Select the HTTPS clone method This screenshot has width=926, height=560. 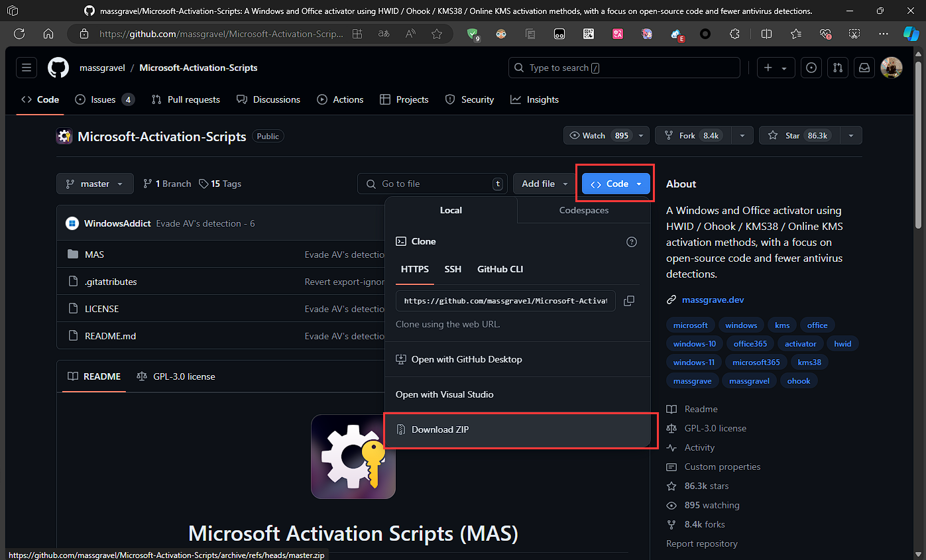[x=415, y=269]
